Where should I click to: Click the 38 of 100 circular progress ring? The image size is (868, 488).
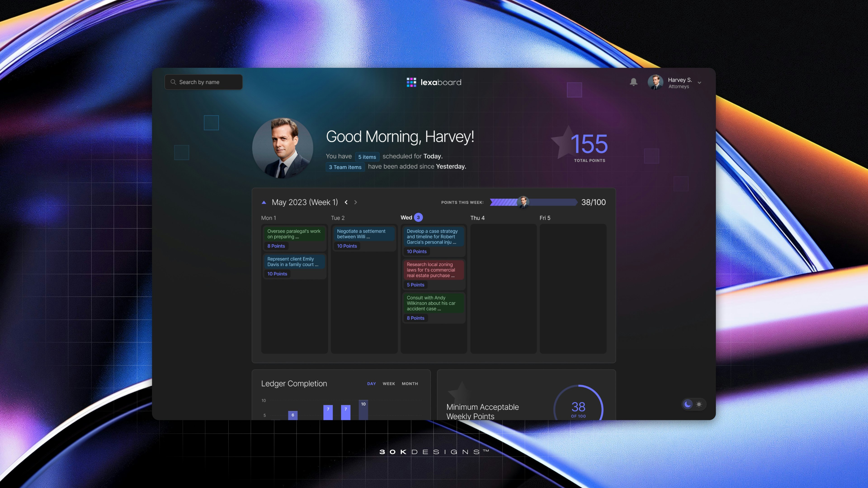(578, 403)
